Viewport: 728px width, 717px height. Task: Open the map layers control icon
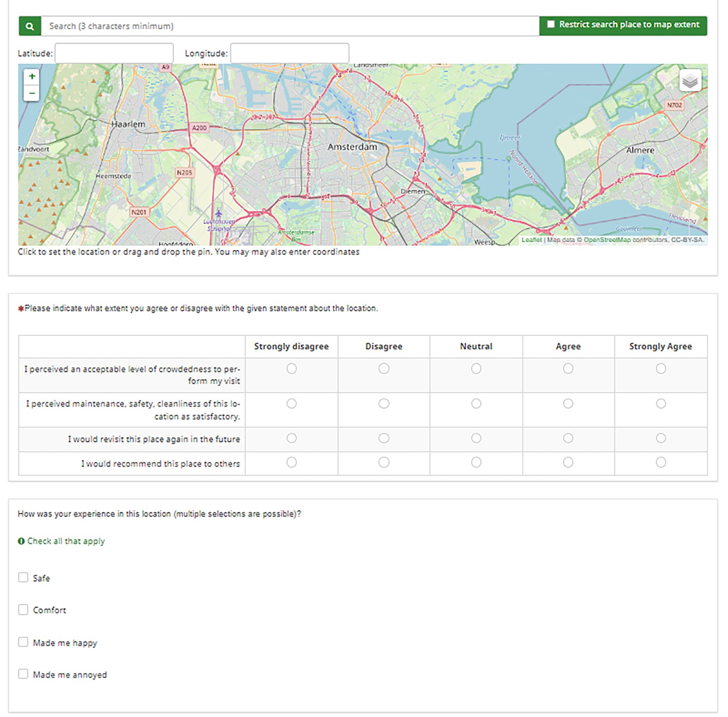click(690, 81)
